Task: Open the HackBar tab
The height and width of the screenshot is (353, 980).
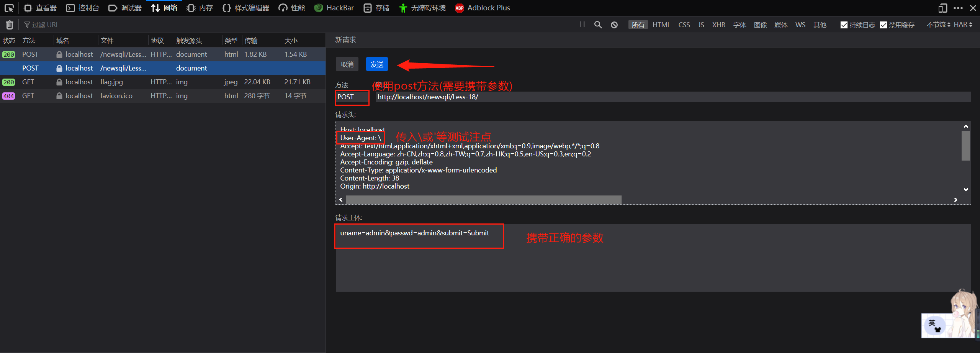Action: (334, 8)
